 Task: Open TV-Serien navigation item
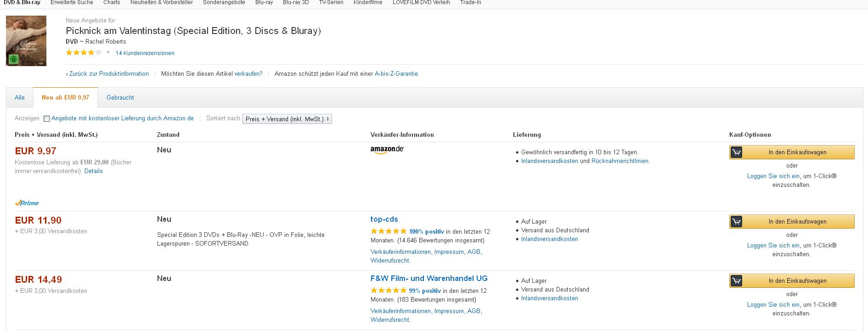(x=331, y=2)
